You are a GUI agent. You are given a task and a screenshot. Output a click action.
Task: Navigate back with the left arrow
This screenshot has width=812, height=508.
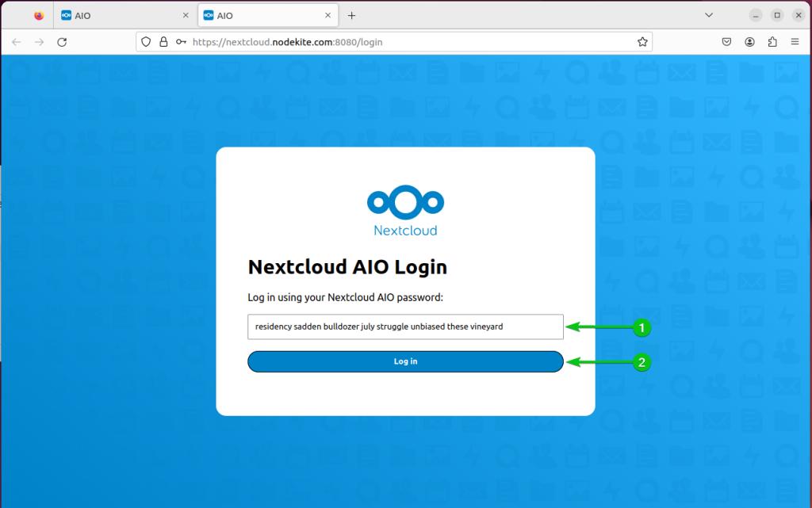point(16,41)
